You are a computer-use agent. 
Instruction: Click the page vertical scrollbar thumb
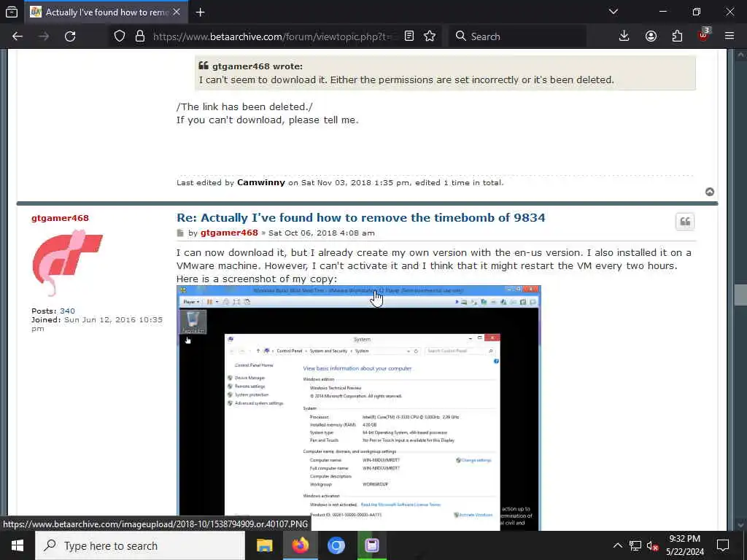click(740, 295)
